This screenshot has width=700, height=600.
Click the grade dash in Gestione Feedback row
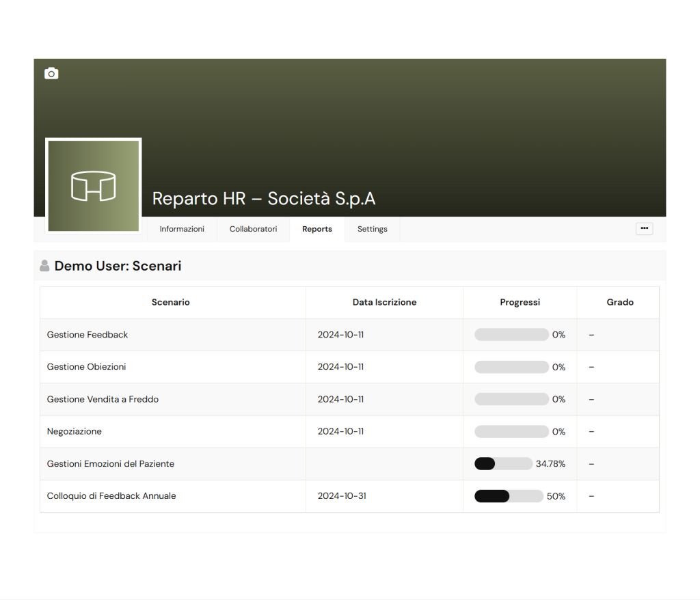point(591,334)
